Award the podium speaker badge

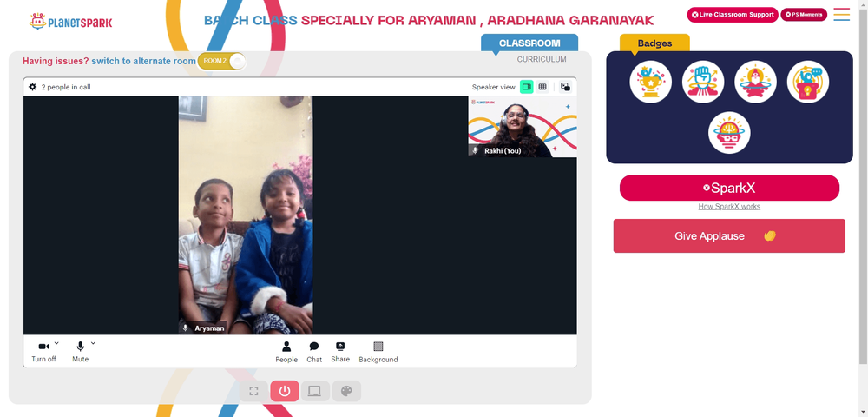click(807, 82)
